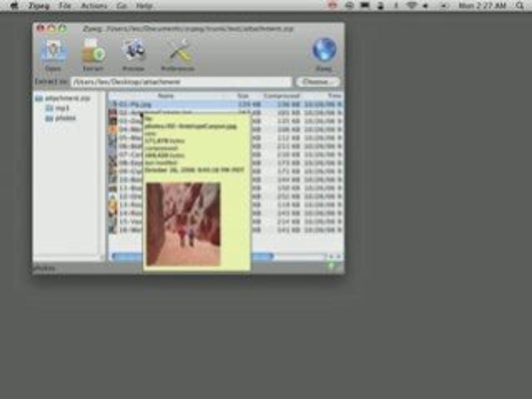Screen dimensions: 532x399
Task: Click the horizontal scrollbar of file list
Action: (192, 257)
